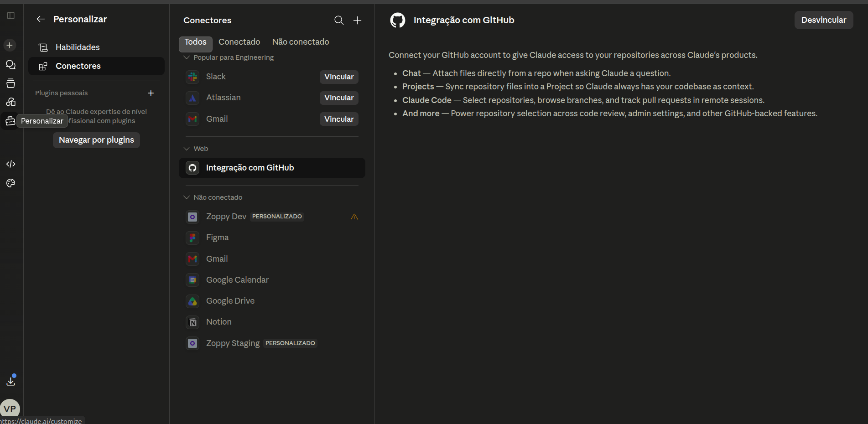Screen dimensions: 868x424
Task: Click the Claude Code bullet text
Action: [x=583, y=100]
